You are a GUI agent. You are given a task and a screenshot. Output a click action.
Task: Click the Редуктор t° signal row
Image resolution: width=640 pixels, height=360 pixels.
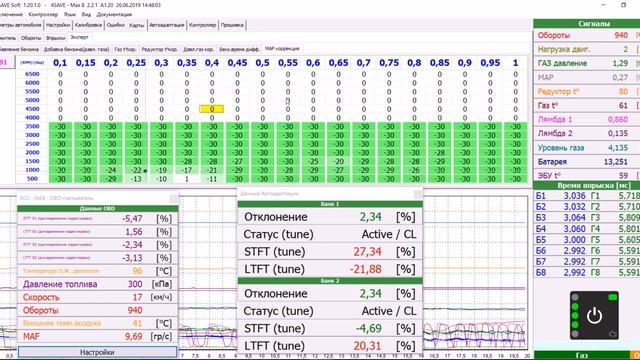[x=587, y=91]
